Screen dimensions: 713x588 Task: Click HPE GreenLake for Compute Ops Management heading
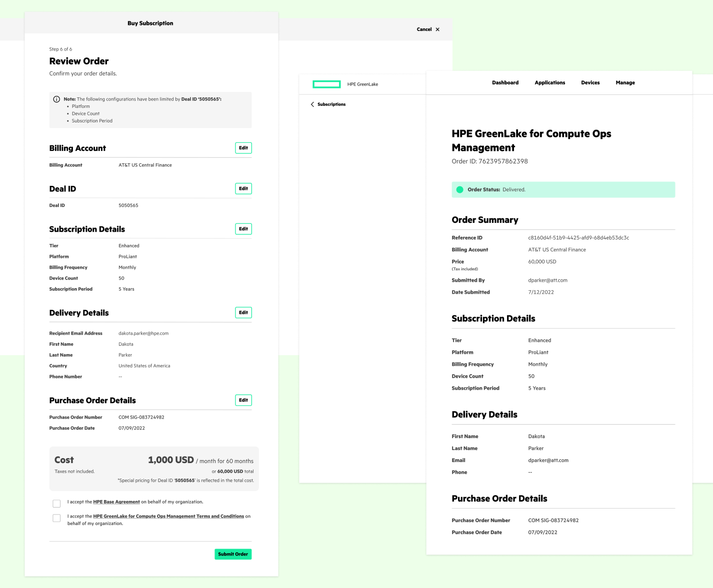(x=531, y=141)
